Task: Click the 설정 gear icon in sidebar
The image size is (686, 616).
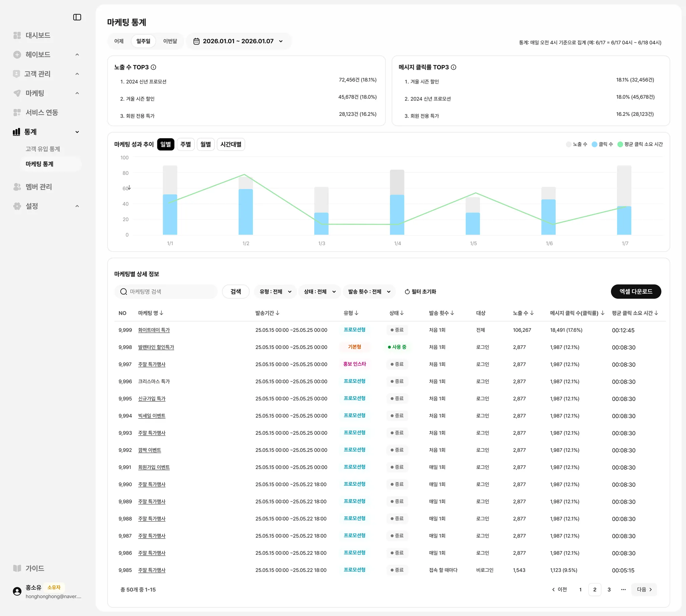Action: pyautogui.click(x=17, y=206)
